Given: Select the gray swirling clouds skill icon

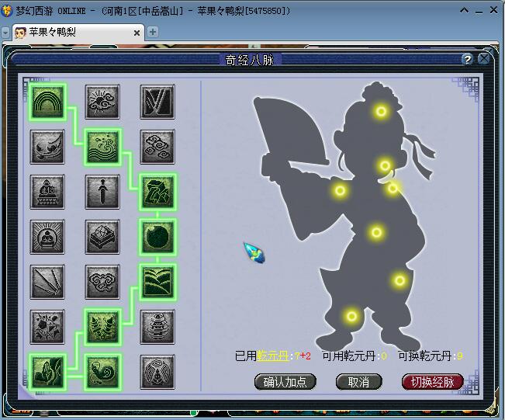Looking at the screenshot, I should [157, 147].
